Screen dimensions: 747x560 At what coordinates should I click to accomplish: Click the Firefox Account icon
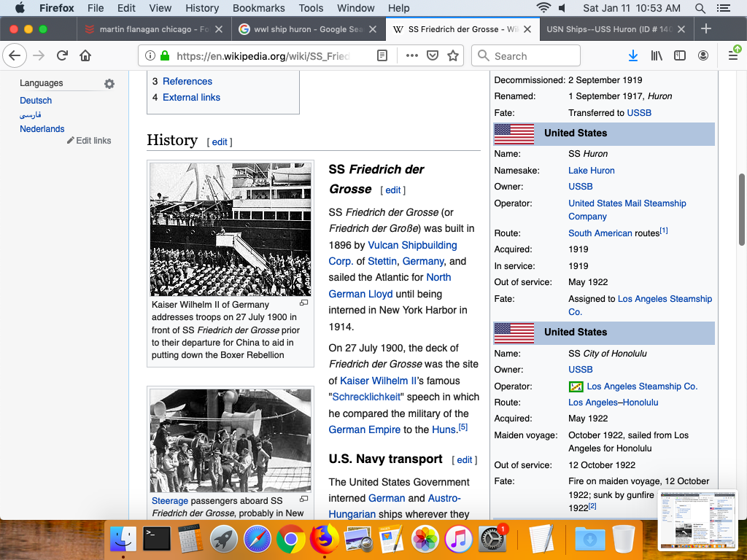[703, 55]
